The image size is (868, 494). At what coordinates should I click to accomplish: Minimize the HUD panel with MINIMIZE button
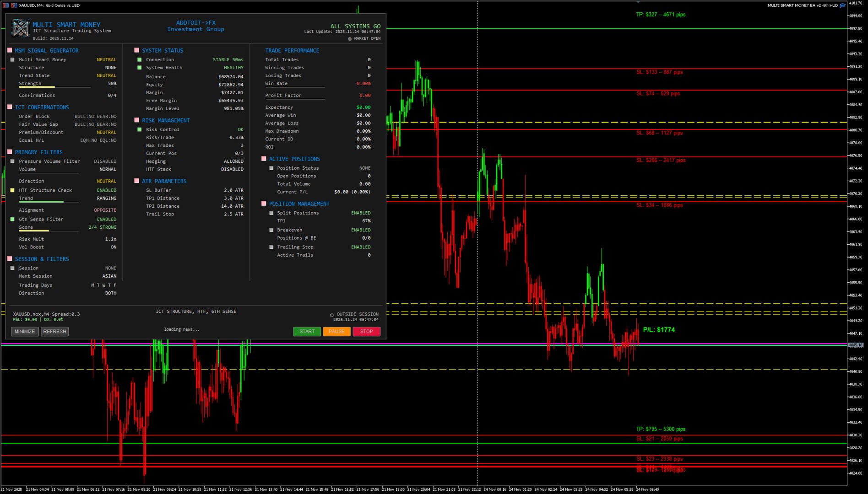point(25,332)
